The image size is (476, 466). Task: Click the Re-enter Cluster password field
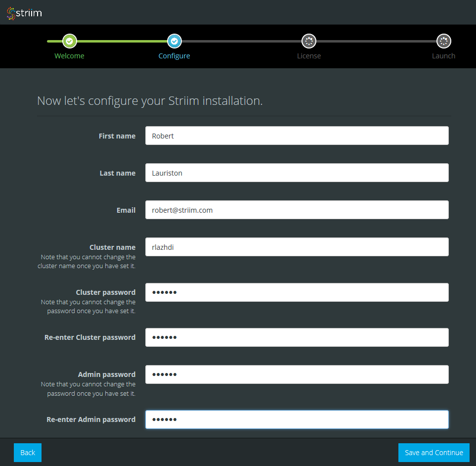pos(297,337)
